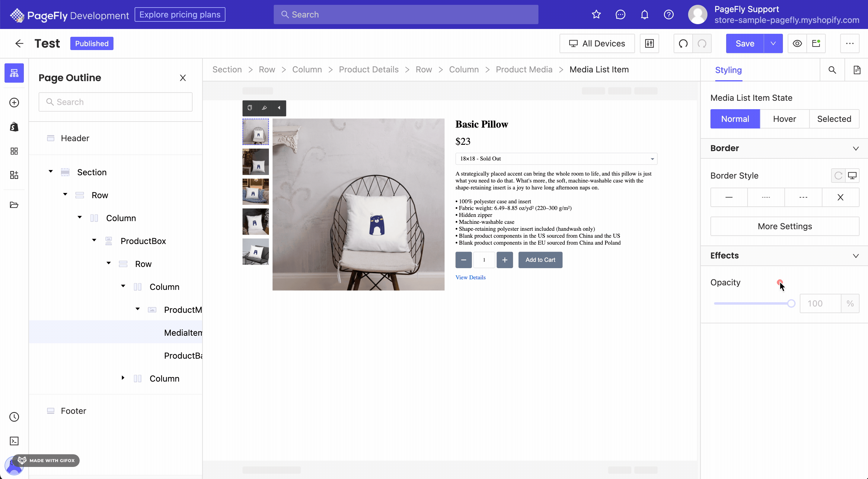Reset Border Style to default

pos(838,176)
